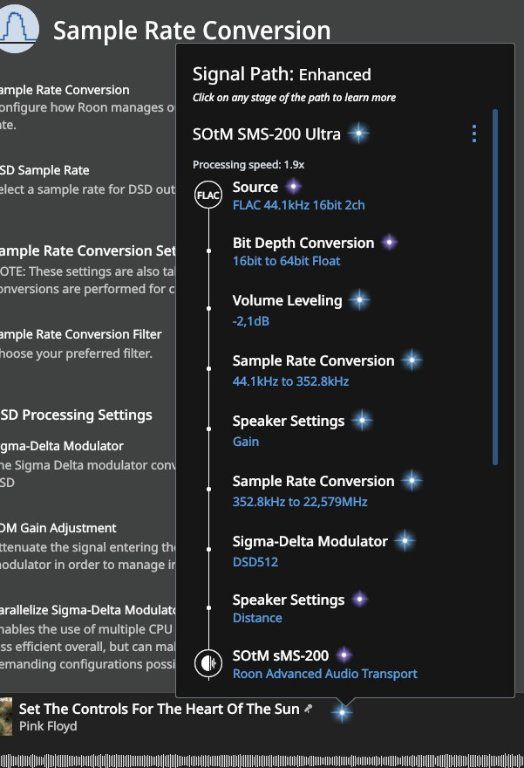Click the signal path popup vertical scrollbar

pyautogui.click(x=495, y=287)
